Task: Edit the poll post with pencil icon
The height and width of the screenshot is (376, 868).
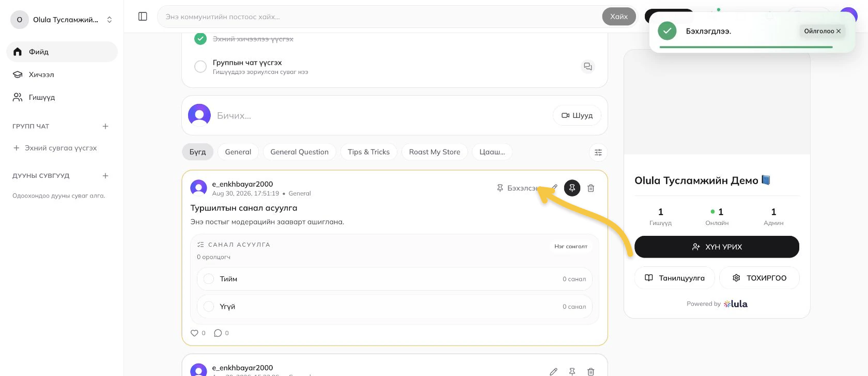Action: pos(554,187)
